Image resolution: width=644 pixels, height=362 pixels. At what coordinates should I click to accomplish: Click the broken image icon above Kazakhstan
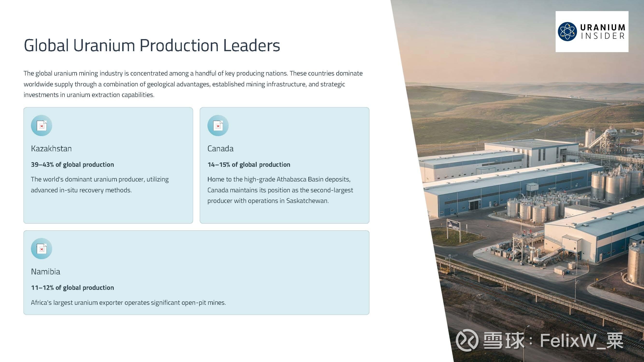coord(42,126)
